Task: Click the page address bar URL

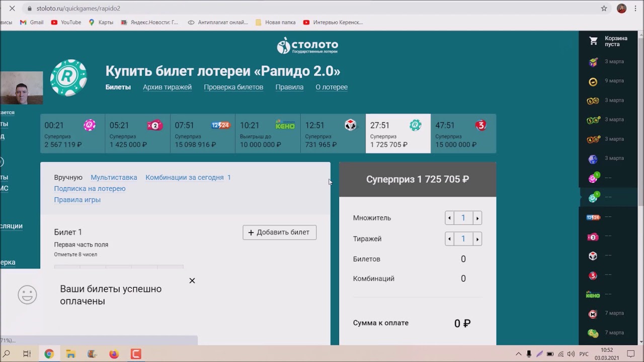Action: point(78,9)
